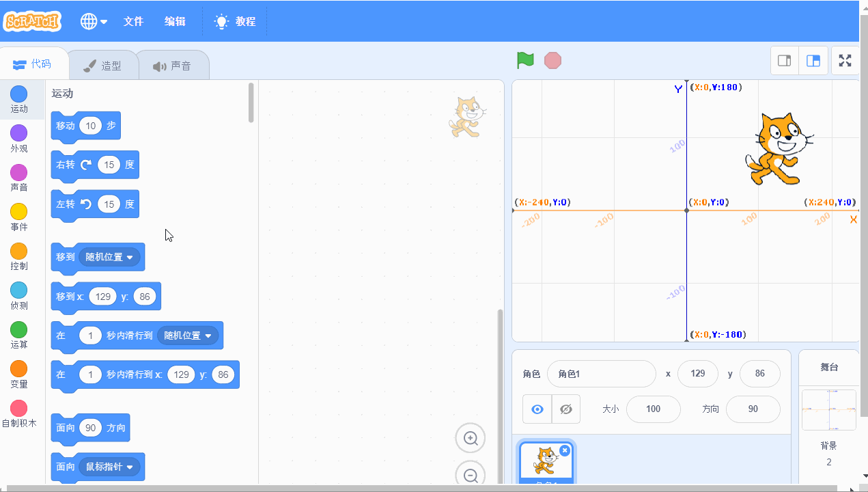The height and width of the screenshot is (492, 868).
Task: Switch to the 造型 tab
Action: click(x=102, y=66)
